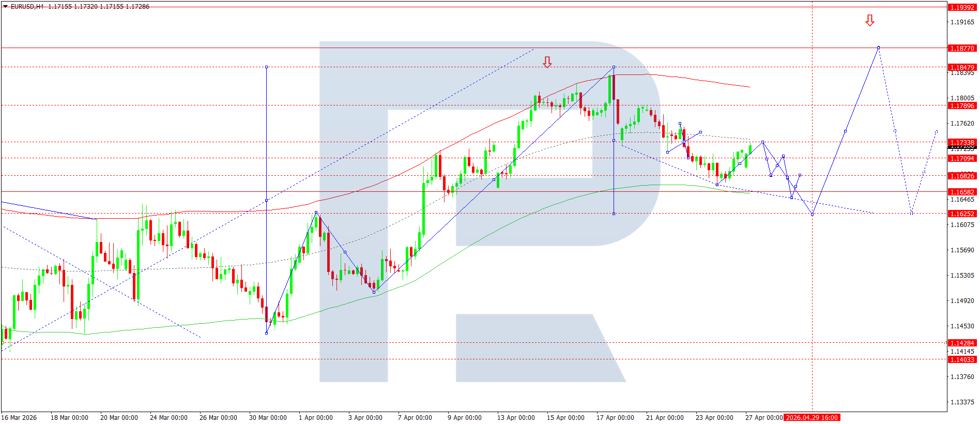Click the anchor point at the 1.18770 forecast peak
The width and height of the screenshot is (980, 424).
878,48
